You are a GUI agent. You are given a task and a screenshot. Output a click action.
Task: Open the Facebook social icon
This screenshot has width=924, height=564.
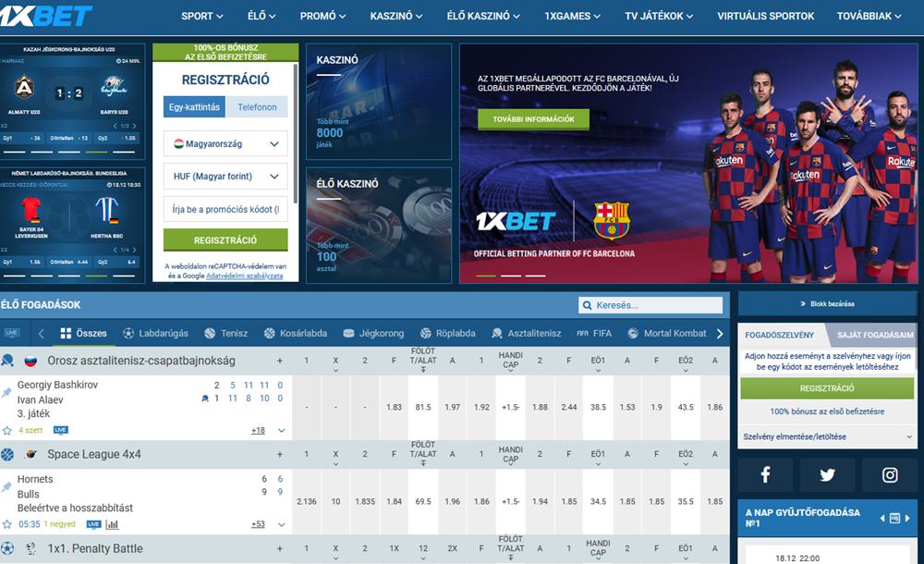click(766, 475)
